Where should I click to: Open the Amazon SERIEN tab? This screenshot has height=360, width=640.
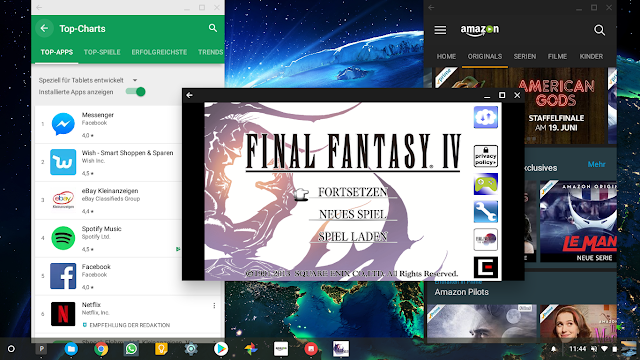525,56
